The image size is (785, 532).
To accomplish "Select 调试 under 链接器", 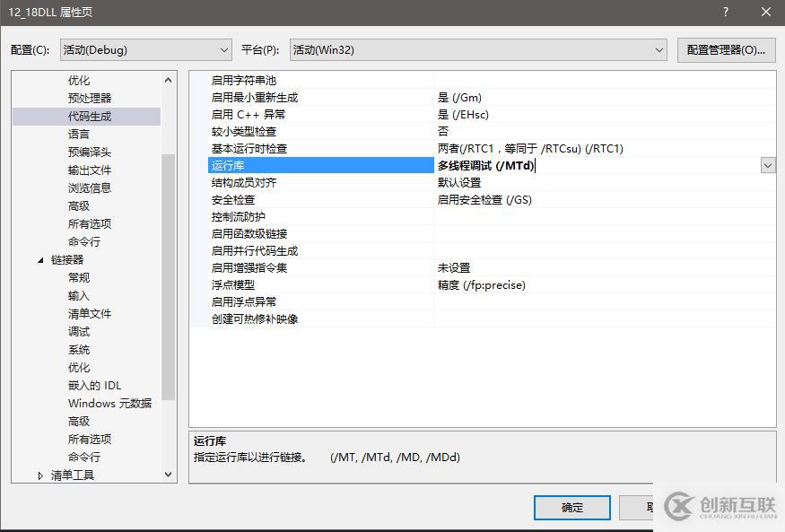I will (79, 331).
